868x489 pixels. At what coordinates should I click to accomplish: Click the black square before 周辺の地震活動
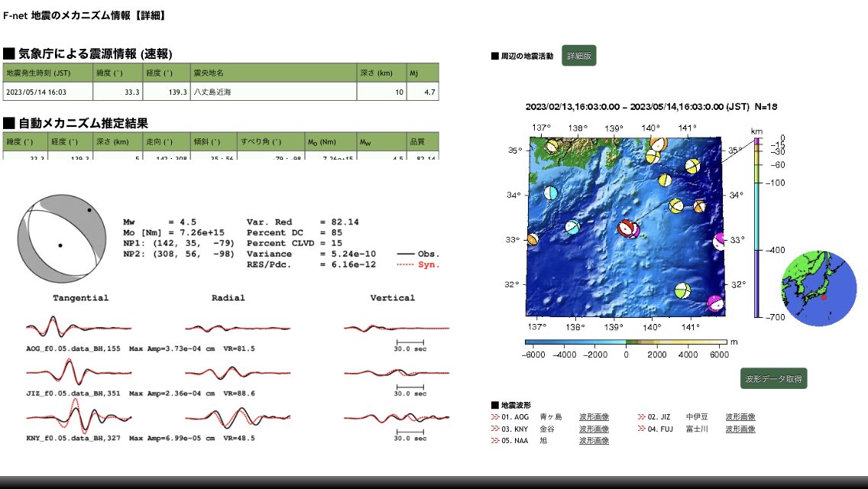(x=495, y=56)
